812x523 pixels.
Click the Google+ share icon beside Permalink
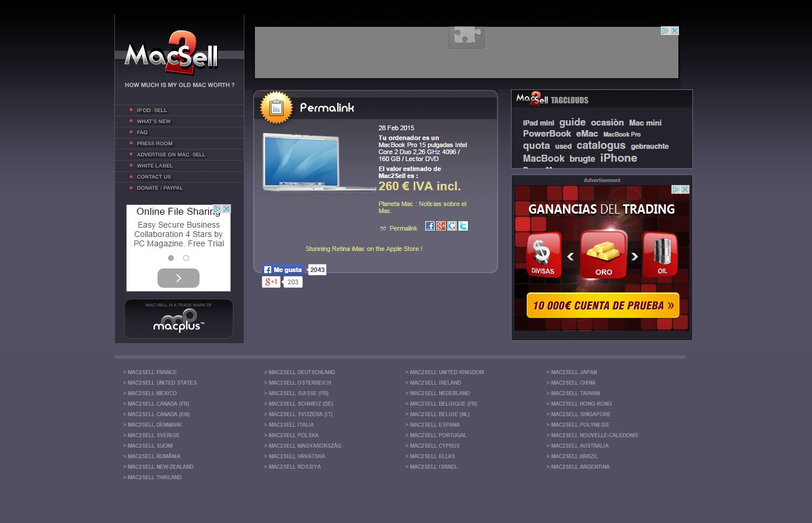coord(441,226)
